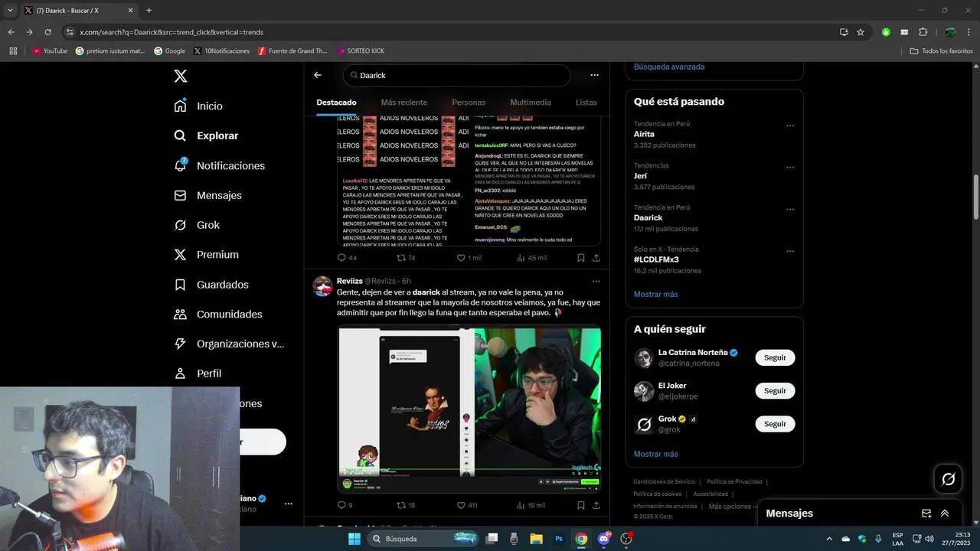Like the post with 1 mil likes

pos(469,258)
